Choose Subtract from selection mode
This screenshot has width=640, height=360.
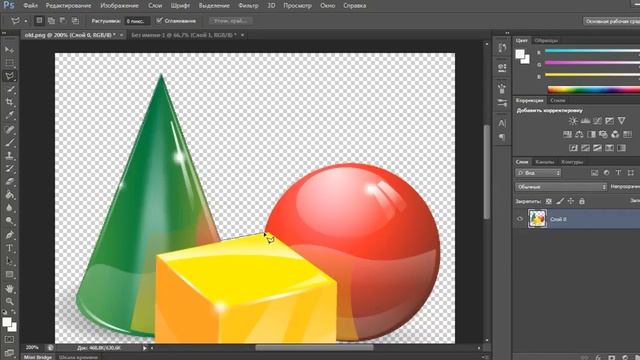coord(63,20)
